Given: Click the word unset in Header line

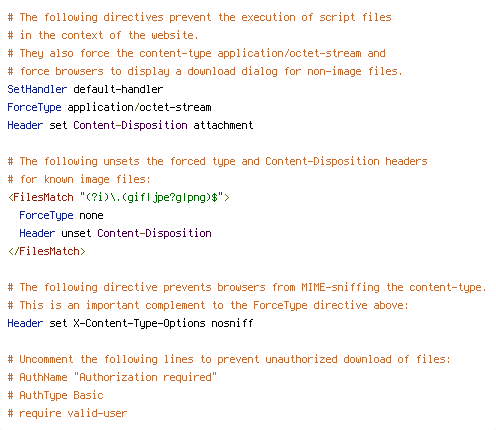Looking at the screenshot, I should coord(76,233).
